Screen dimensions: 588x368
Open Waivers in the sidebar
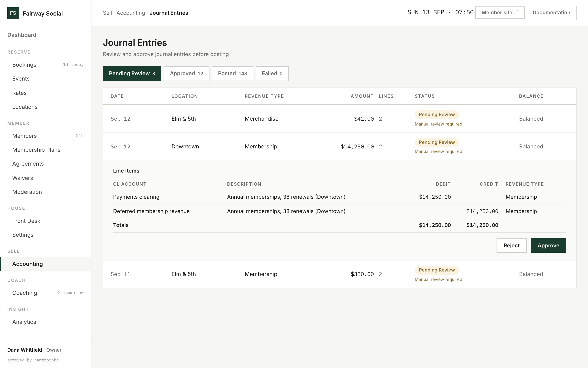click(46, 178)
